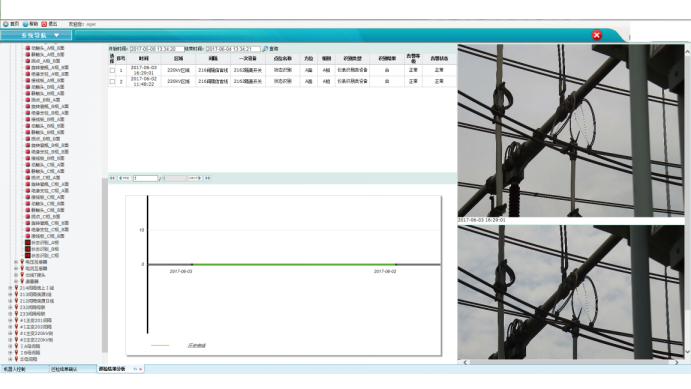Click the 首页 home icon

(x=6, y=24)
